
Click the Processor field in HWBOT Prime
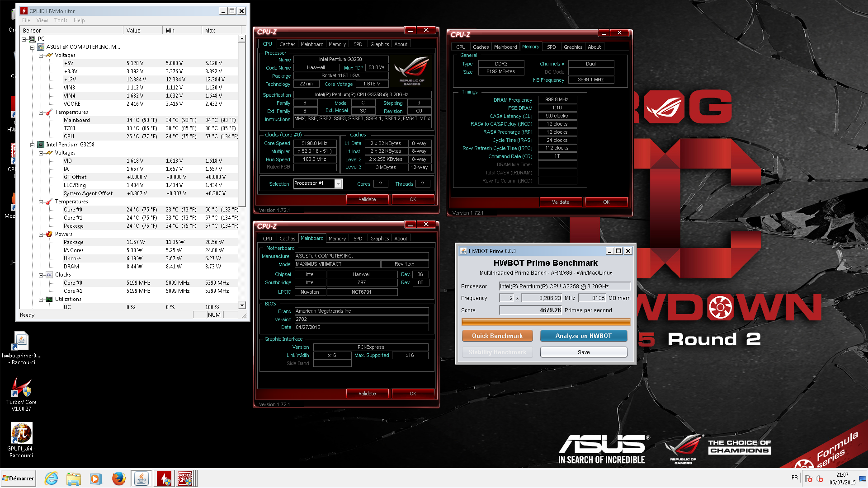565,286
